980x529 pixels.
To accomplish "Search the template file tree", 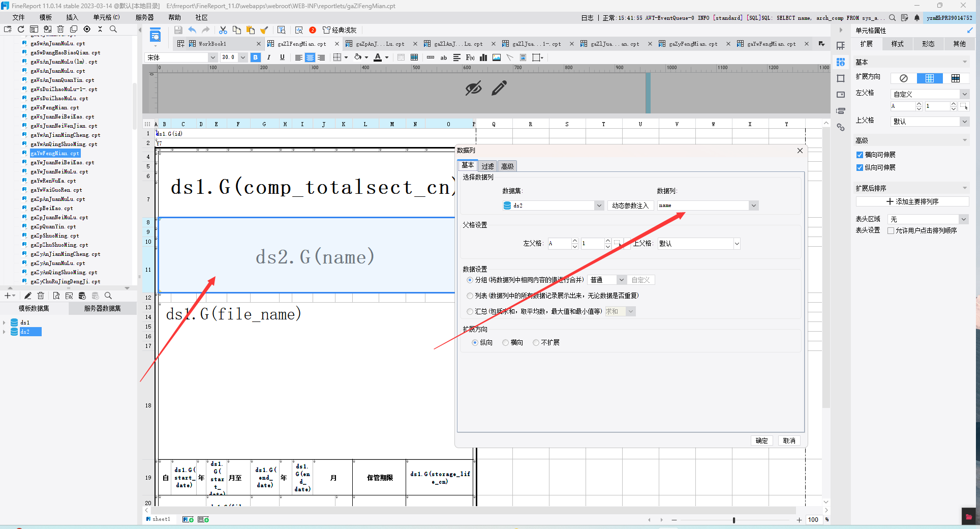I will click(x=113, y=29).
